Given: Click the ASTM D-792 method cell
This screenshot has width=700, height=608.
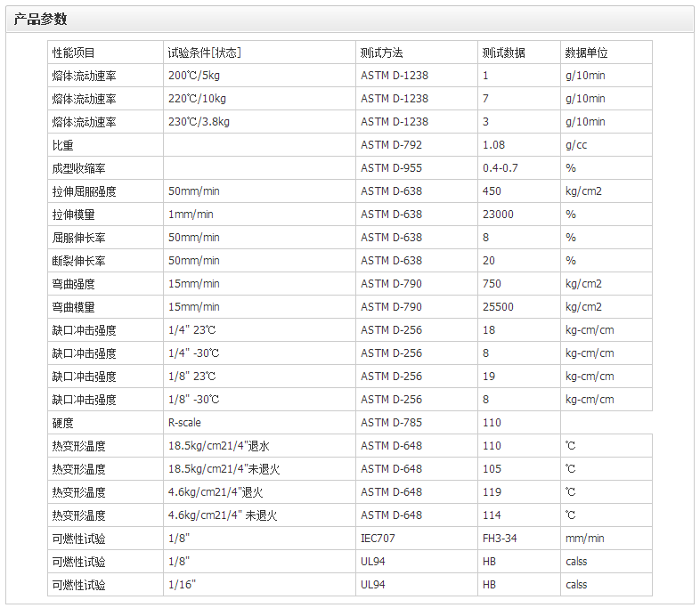Looking at the screenshot, I should [417, 145].
